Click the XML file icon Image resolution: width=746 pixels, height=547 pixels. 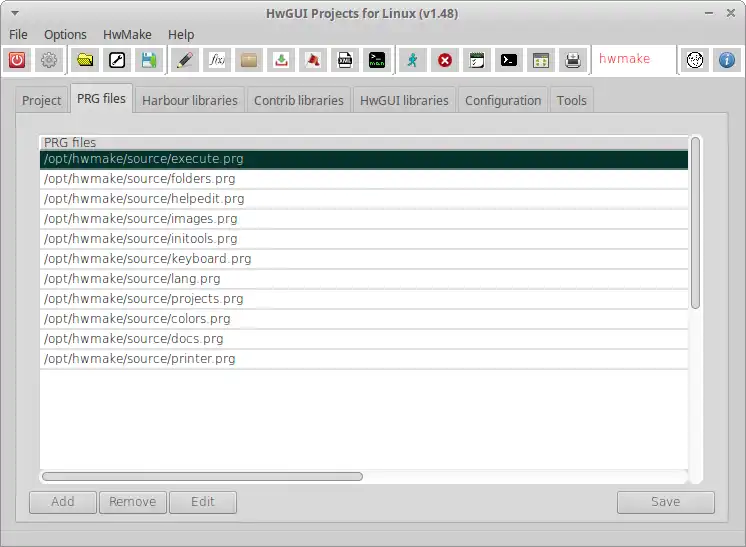(x=345, y=60)
